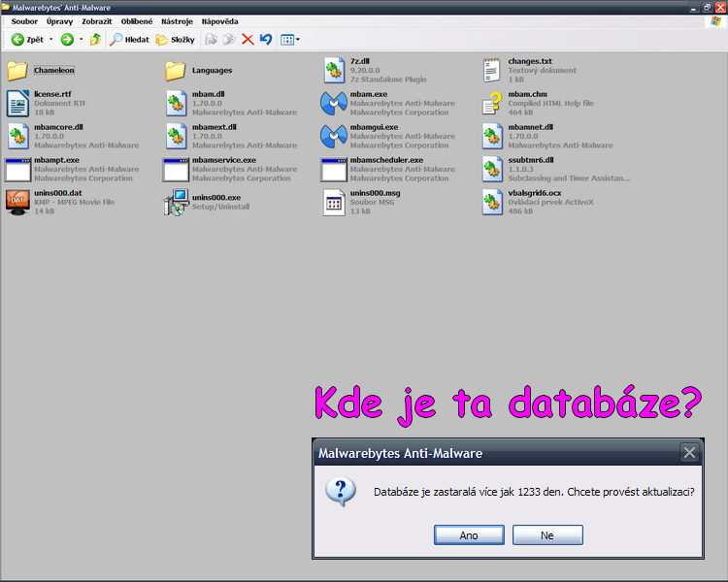Click the Ne button in dialog
Viewport: 728px width, 582px height.
(547, 535)
